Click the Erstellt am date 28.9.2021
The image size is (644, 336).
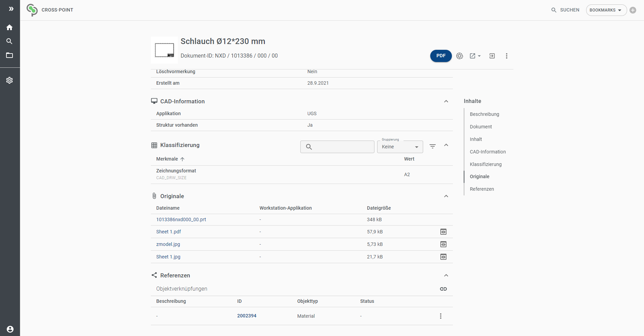click(x=318, y=83)
